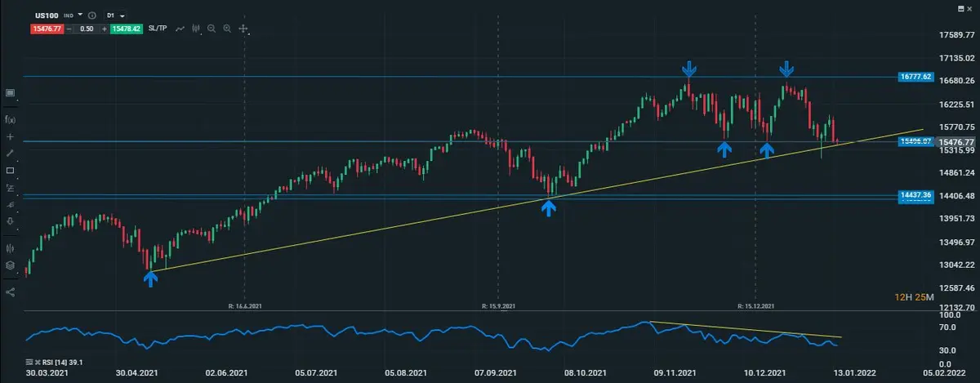Decrease trade volume with minus button
980x383 pixels.
click(69, 29)
